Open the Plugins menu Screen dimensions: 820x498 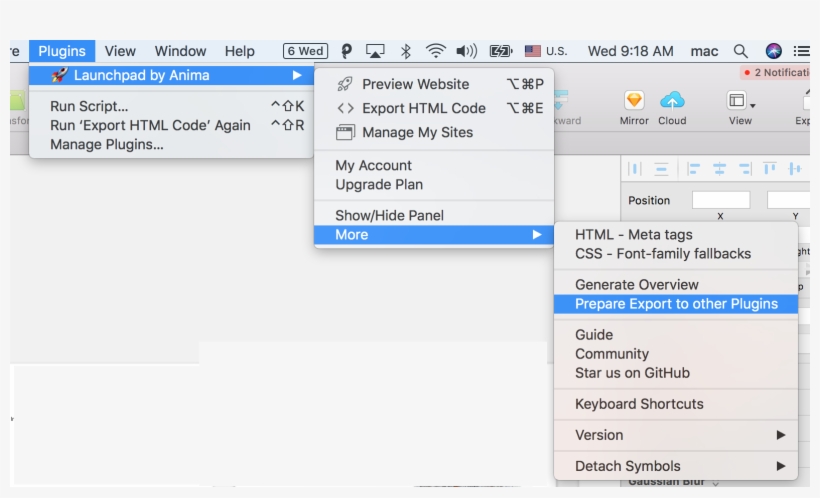[x=62, y=51]
